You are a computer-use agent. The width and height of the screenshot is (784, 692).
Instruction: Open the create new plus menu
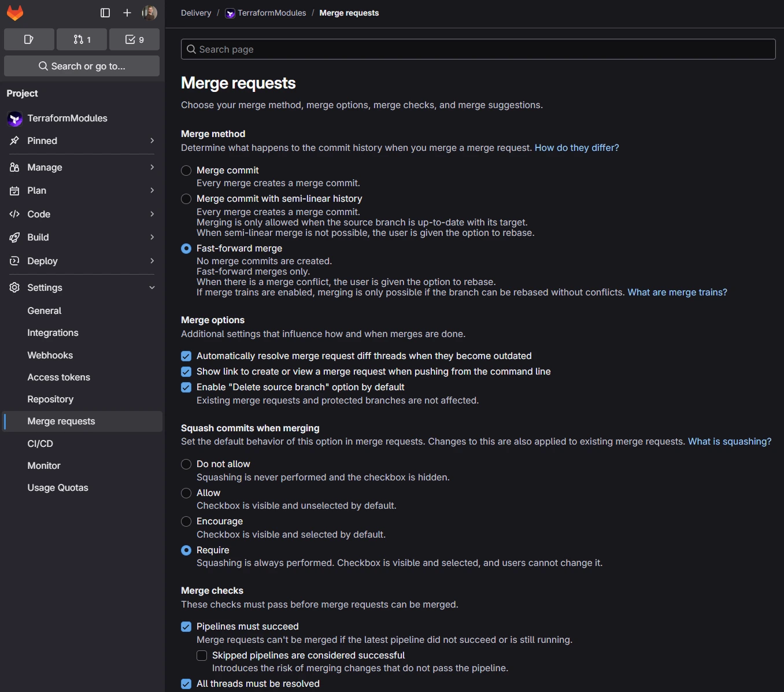pos(127,13)
